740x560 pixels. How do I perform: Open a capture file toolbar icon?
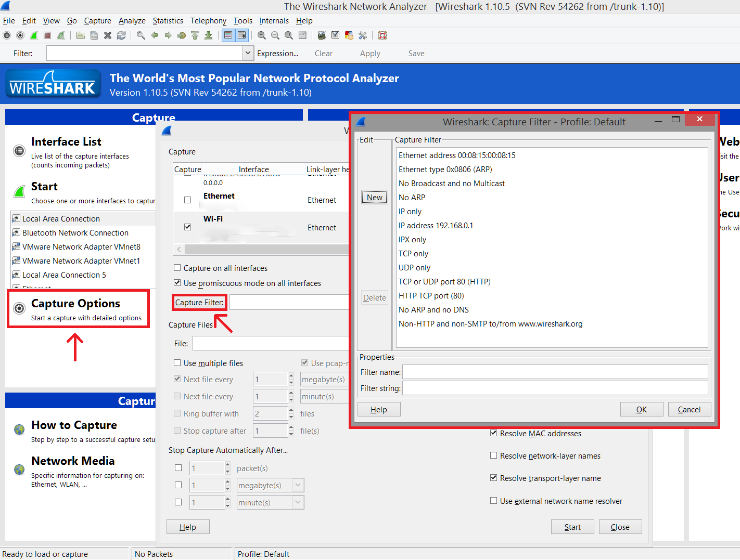pyautogui.click(x=81, y=35)
